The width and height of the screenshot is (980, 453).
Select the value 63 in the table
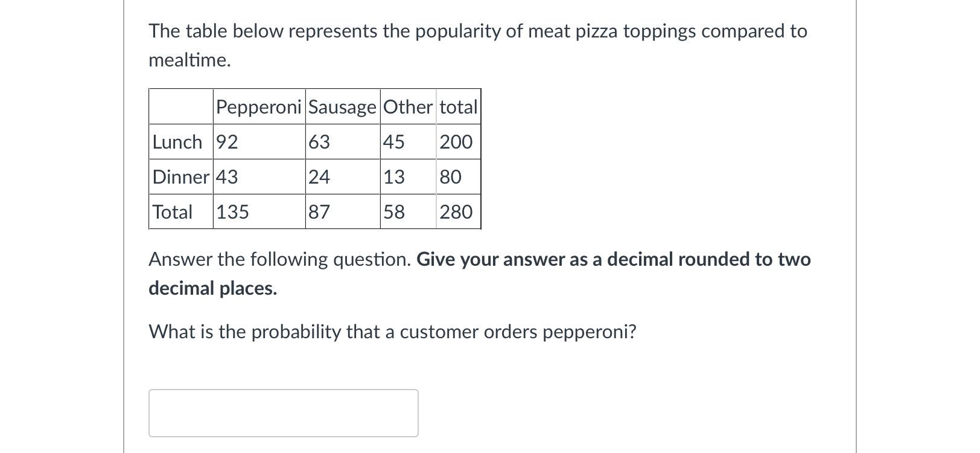(x=320, y=141)
